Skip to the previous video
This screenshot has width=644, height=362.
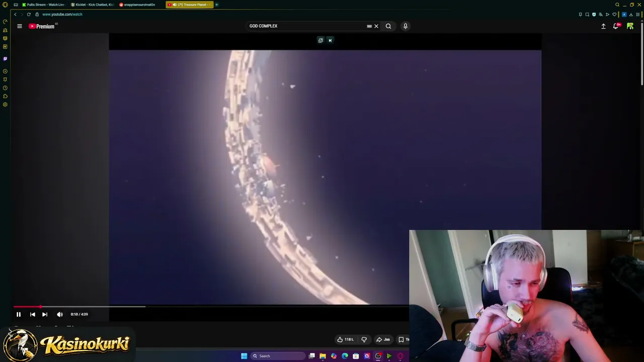pyautogui.click(x=33, y=314)
